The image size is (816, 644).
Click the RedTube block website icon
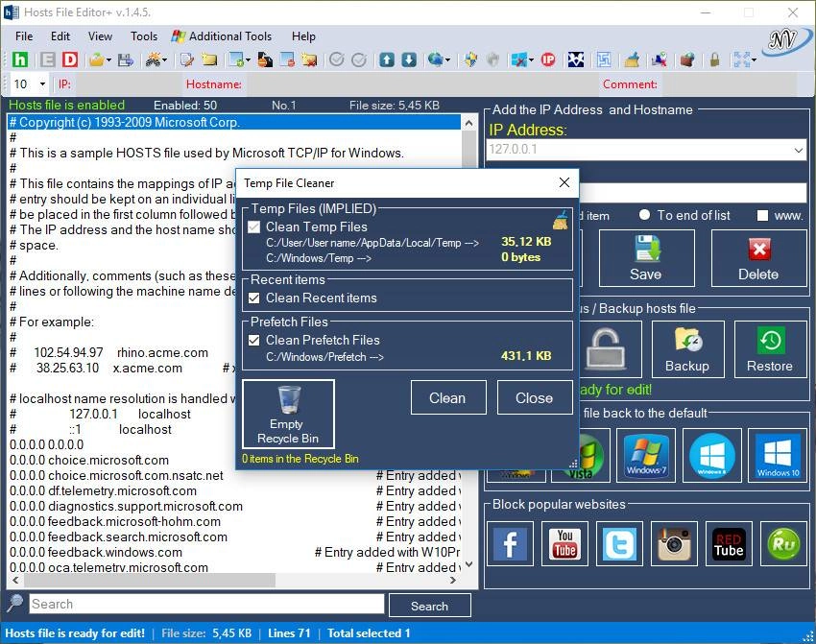click(729, 543)
